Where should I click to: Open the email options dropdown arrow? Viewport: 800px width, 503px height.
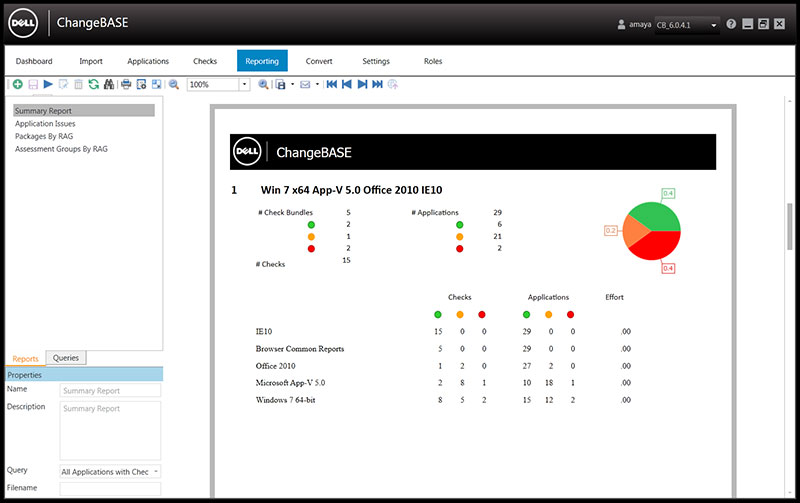coord(317,84)
